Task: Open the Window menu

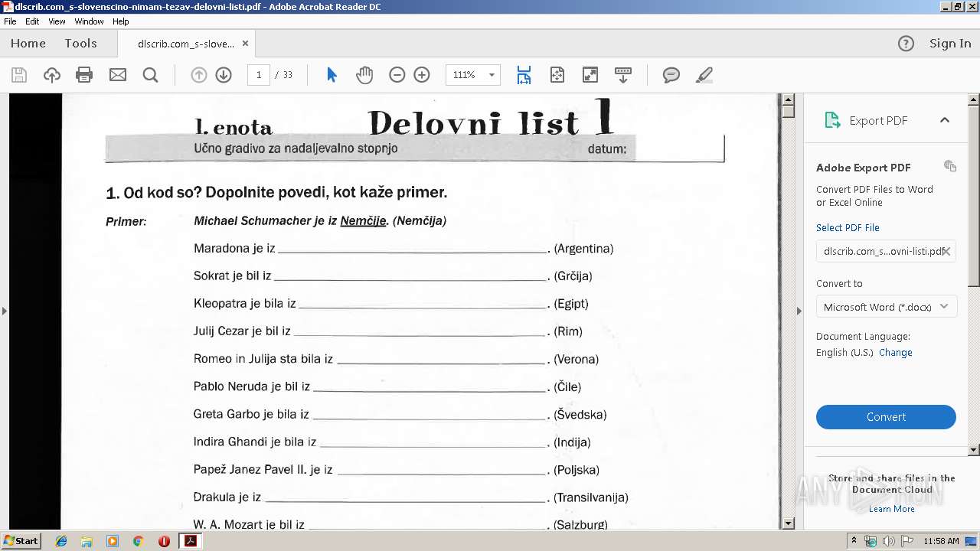Action: point(89,21)
